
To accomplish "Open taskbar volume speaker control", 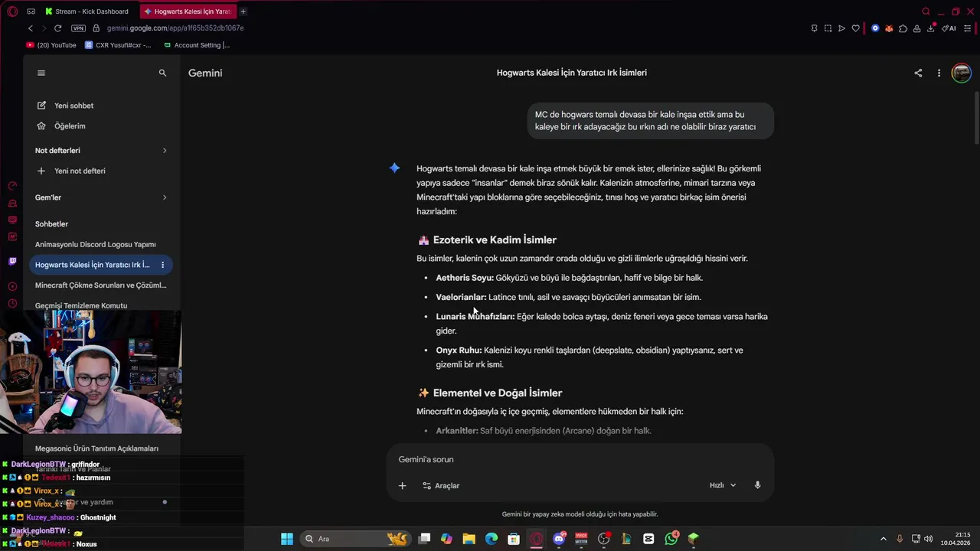I will coord(928,539).
